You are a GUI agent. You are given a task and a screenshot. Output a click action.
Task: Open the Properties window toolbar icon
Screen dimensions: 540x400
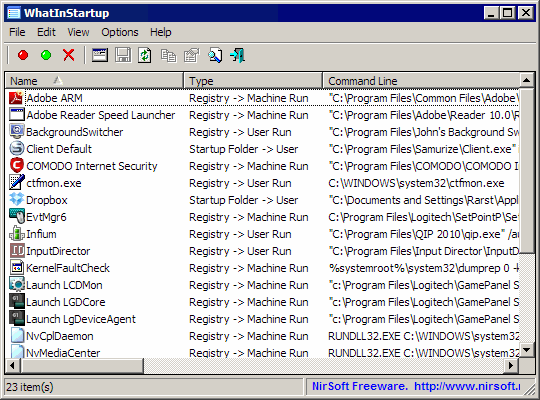(100, 55)
